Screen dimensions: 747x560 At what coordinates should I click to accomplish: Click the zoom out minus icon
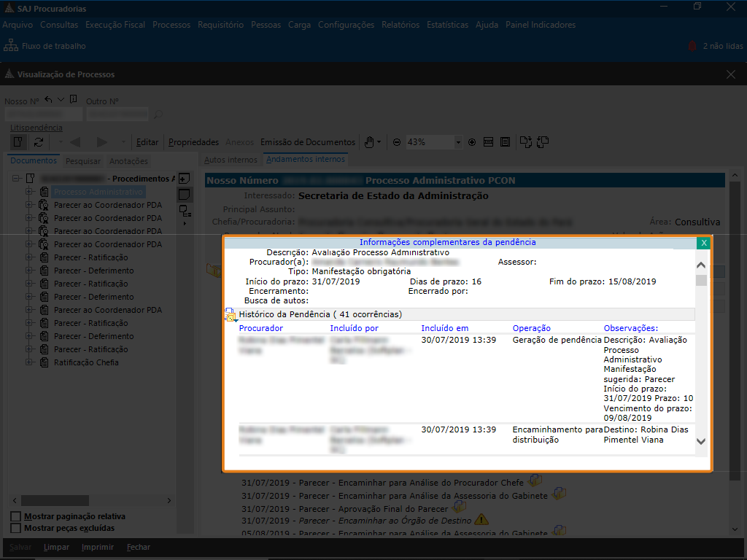pyautogui.click(x=397, y=142)
